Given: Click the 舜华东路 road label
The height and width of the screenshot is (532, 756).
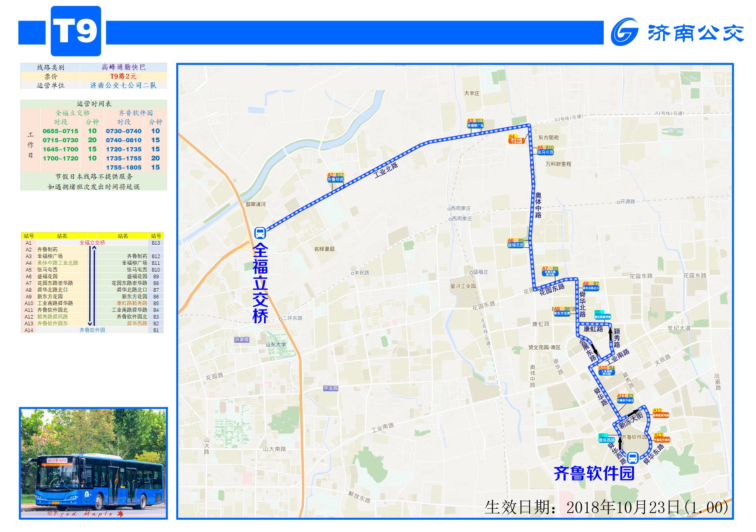Looking at the screenshot, I should pyautogui.click(x=654, y=455).
